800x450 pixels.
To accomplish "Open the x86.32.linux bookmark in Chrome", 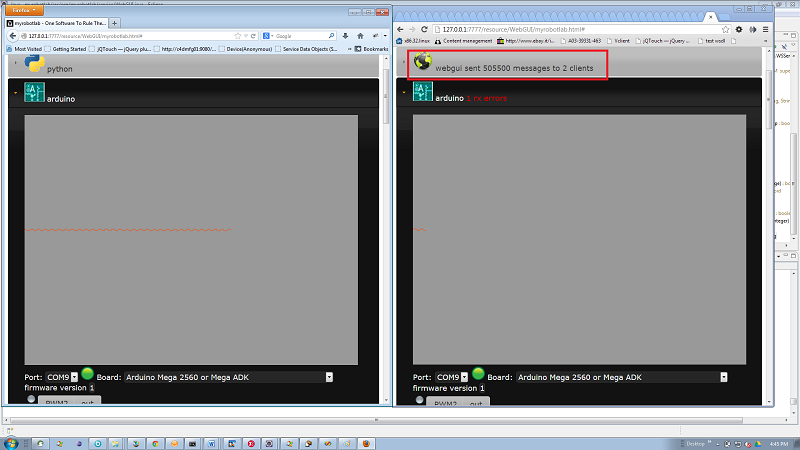I will coord(413,41).
